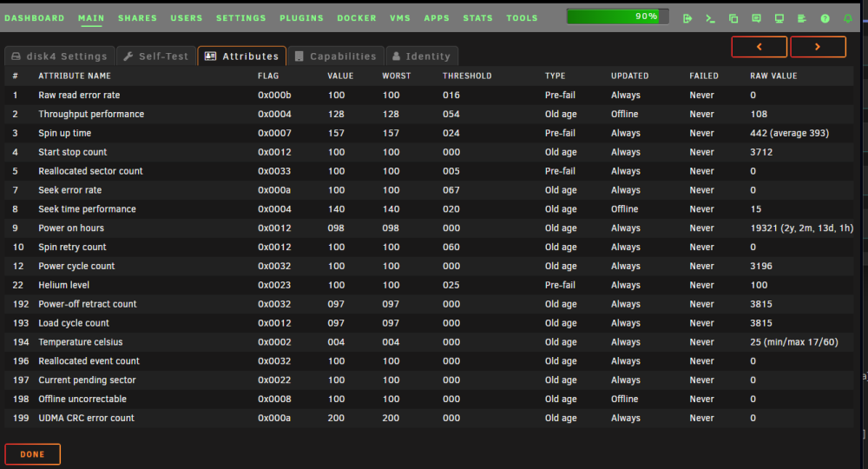Image resolution: width=868 pixels, height=469 pixels.
Task: Open the PLUGINS menu
Action: click(301, 17)
